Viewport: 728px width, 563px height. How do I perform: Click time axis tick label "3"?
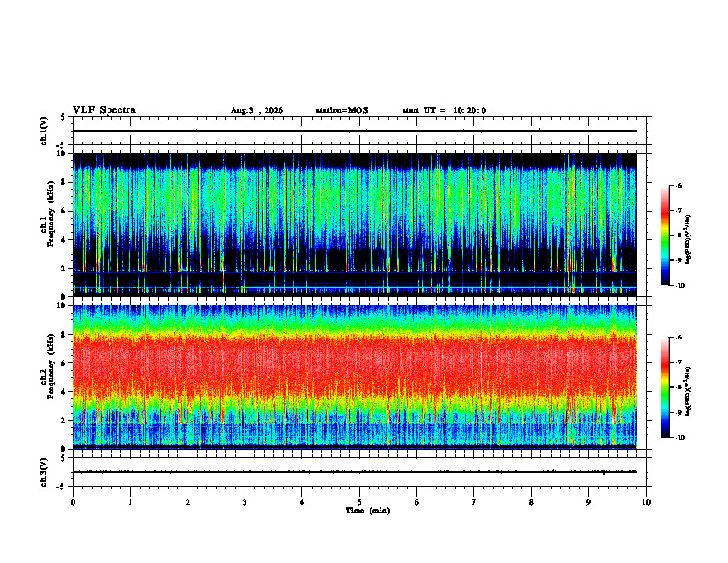tap(245, 502)
